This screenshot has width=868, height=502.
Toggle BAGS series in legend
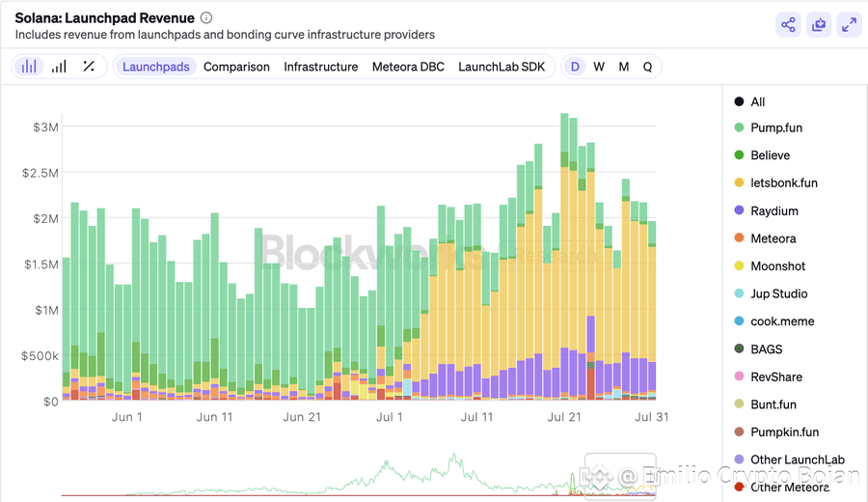pos(758,349)
